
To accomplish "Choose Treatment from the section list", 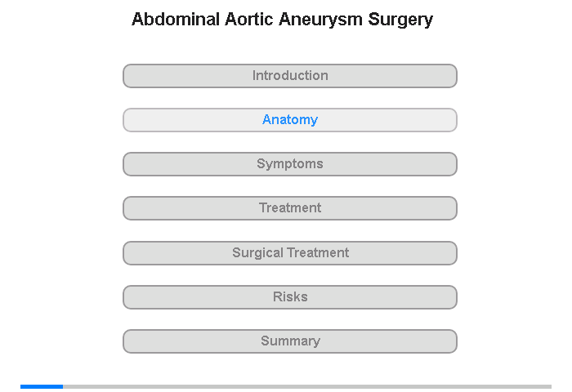I will pos(290,208).
